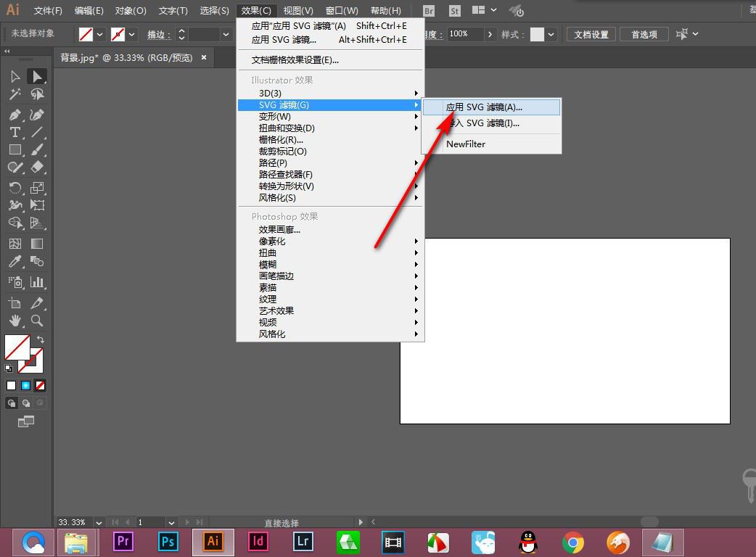Click the 文档设置 button
756x557 pixels.
591,34
